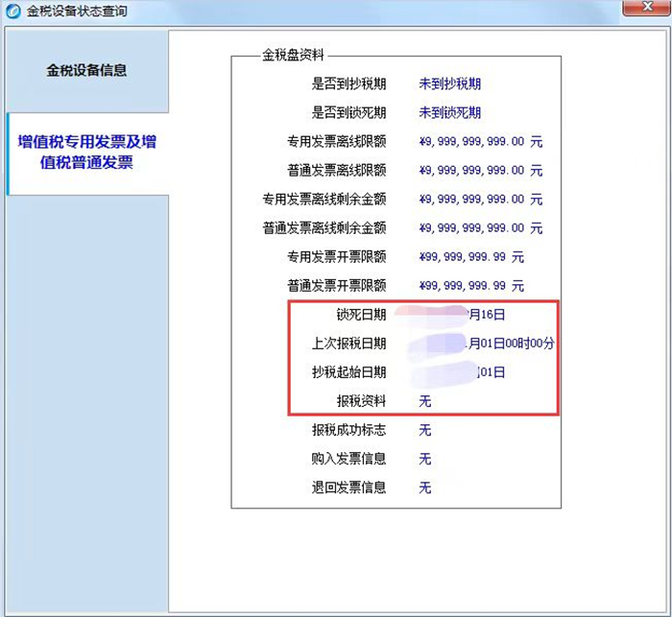Click the 上次报税日期 label
Viewport: 672px width, 617px height.
348,344
